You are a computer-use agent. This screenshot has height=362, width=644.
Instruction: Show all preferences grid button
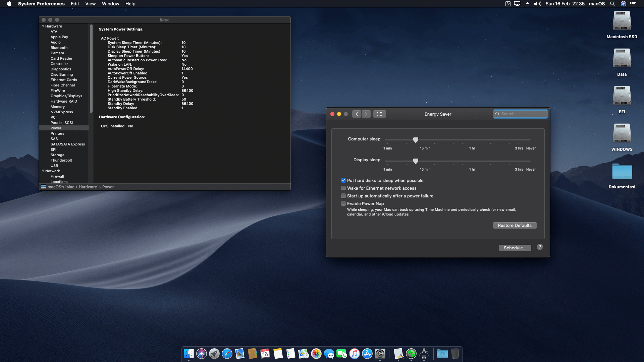coord(380,114)
